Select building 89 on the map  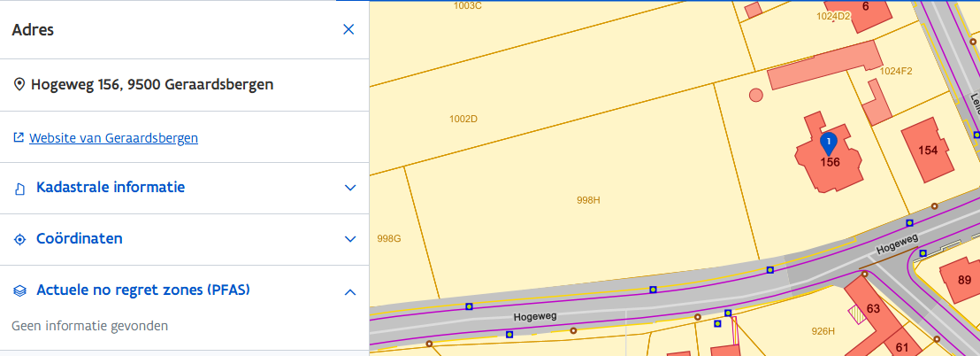coord(963,279)
